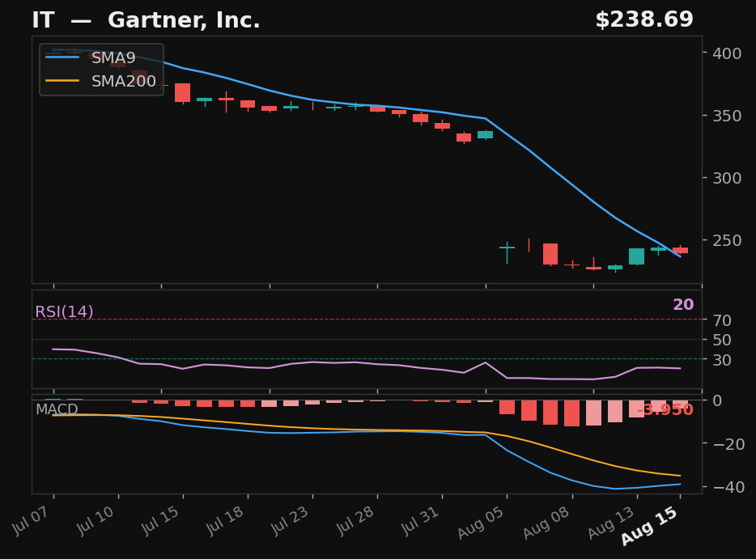The width and height of the screenshot is (756, 559).
Task: Click the RSI 30 axis label
Action: tap(722, 359)
